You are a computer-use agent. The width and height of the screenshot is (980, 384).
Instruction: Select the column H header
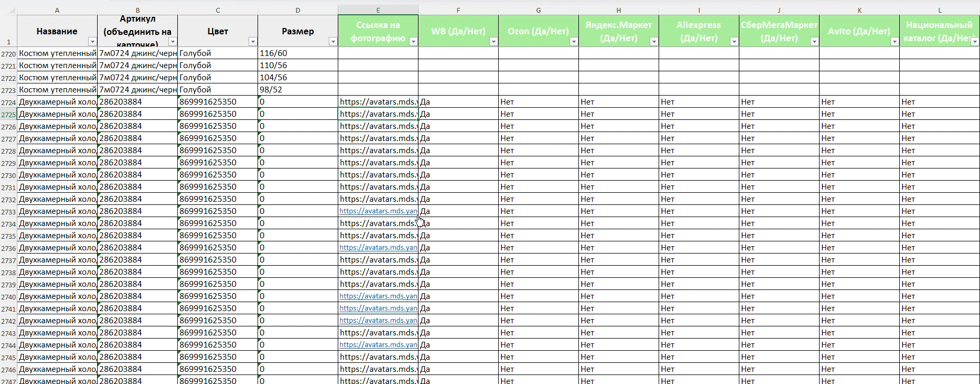point(619,10)
